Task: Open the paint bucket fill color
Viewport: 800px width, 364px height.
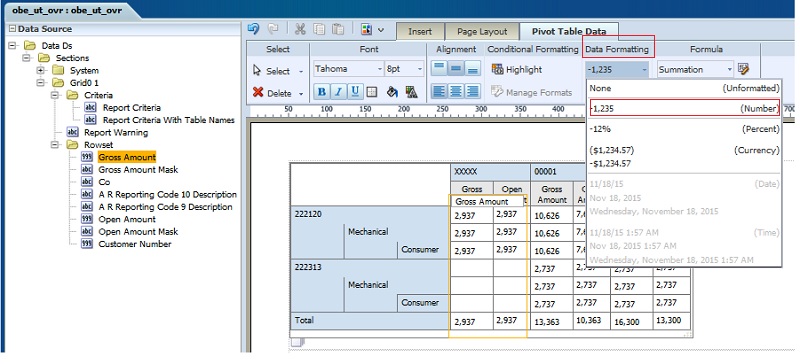Action: pos(392,92)
